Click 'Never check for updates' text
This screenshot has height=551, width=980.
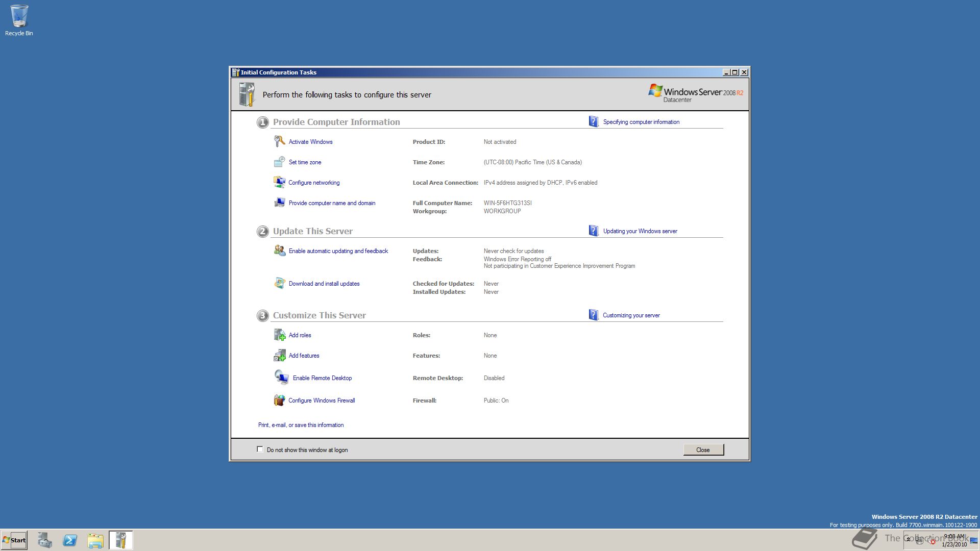[x=513, y=251]
